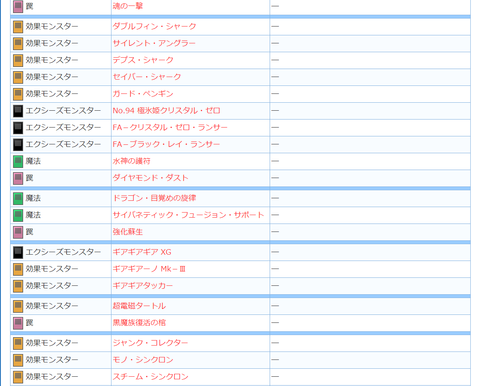Select 効果モンスター label in ジャンク・コレクター row

coord(52,343)
